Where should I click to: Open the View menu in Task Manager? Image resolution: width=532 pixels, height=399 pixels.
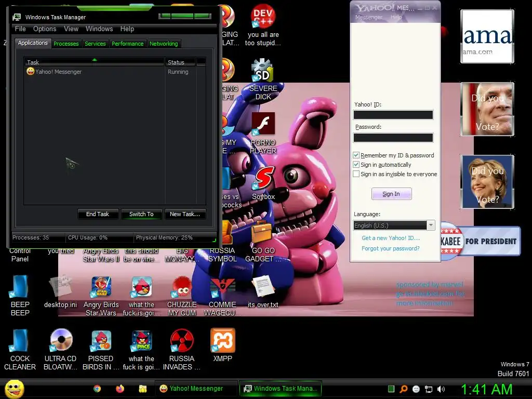coord(71,29)
